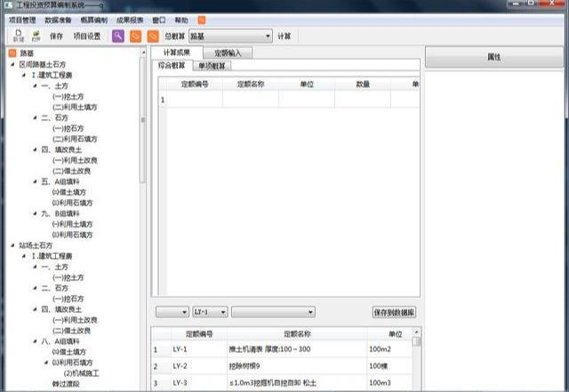
Task: Click the empty 定额编号 cell in row 1
Action: pos(195,99)
